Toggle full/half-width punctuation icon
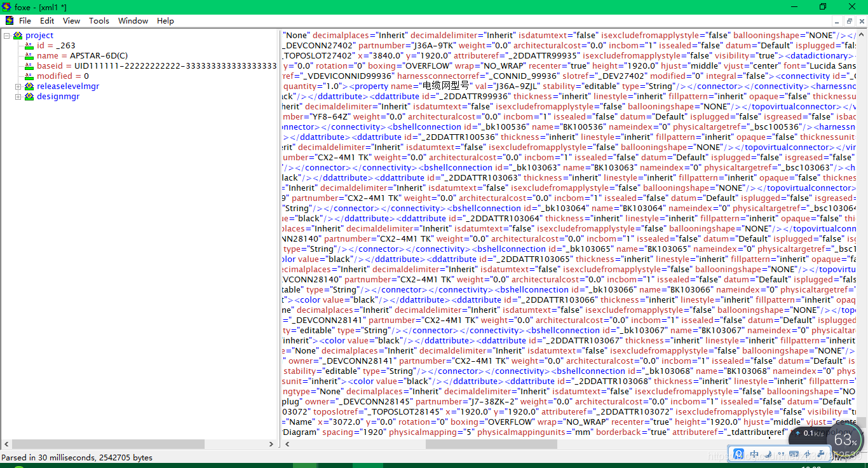 pos(782,453)
